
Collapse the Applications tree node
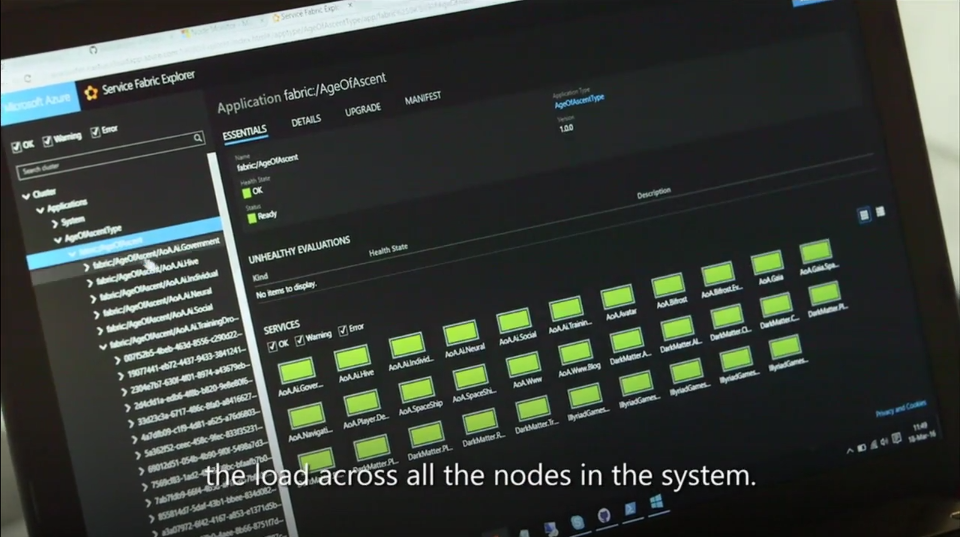tap(40, 210)
